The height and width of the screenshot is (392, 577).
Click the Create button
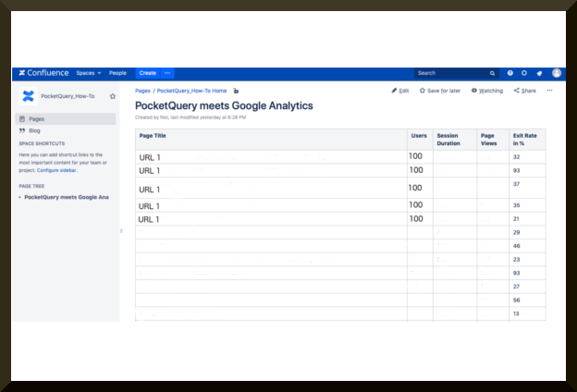[148, 73]
